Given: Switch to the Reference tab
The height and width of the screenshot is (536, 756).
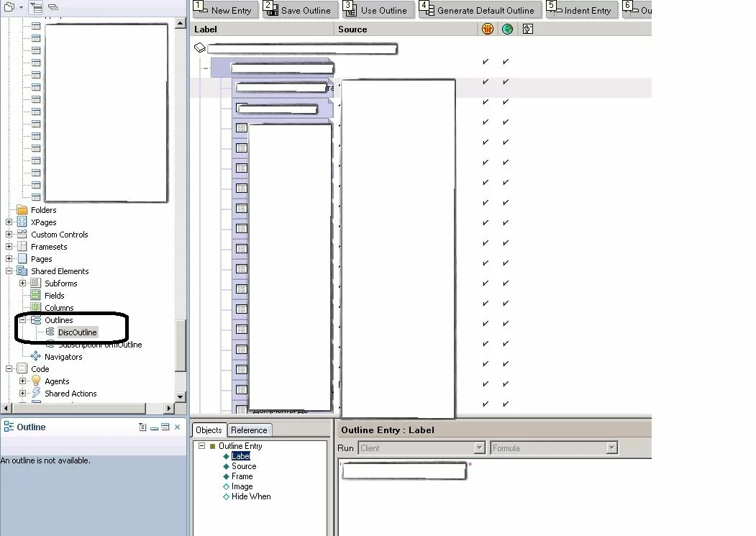Looking at the screenshot, I should pos(249,430).
